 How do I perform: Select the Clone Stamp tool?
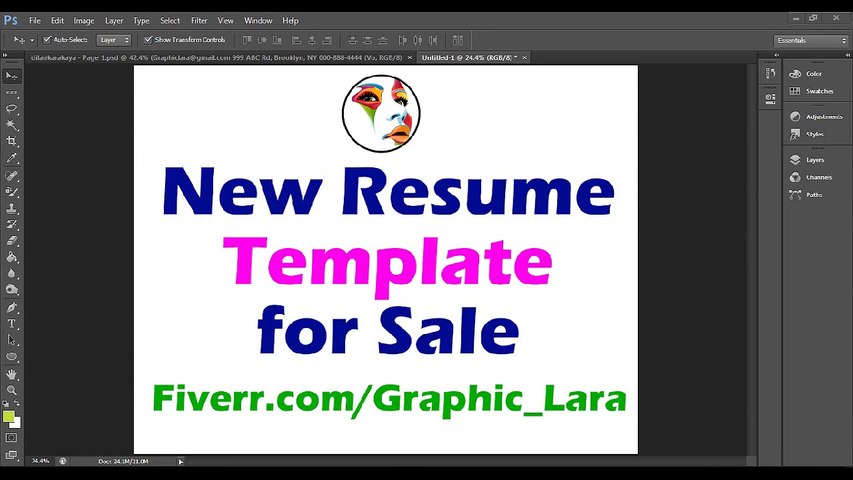11,208
